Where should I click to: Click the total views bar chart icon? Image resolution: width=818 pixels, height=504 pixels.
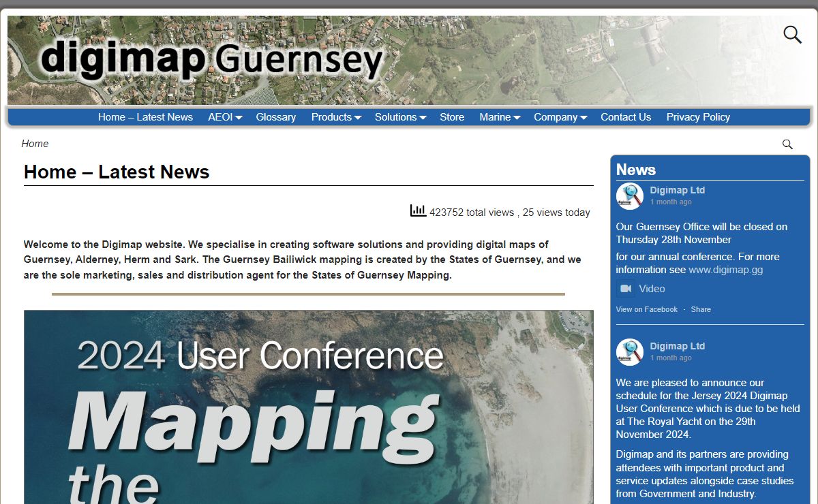pos(418,210)
